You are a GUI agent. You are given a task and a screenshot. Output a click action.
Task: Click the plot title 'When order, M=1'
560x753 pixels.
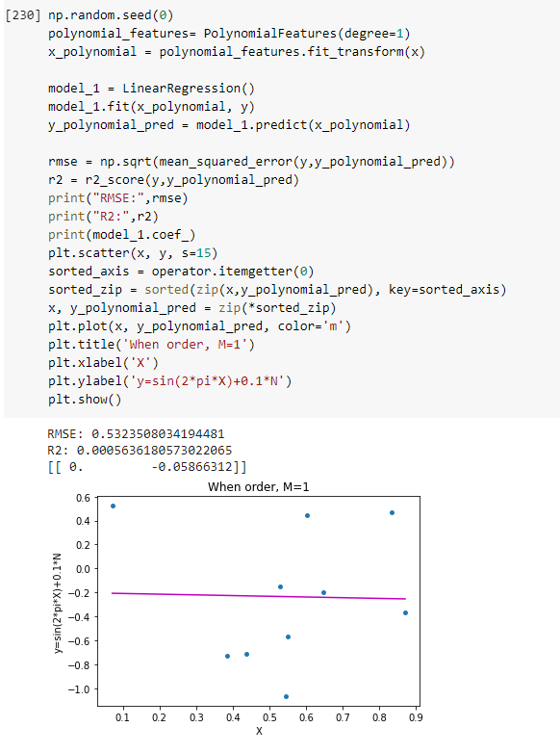(x=259, y=487)
